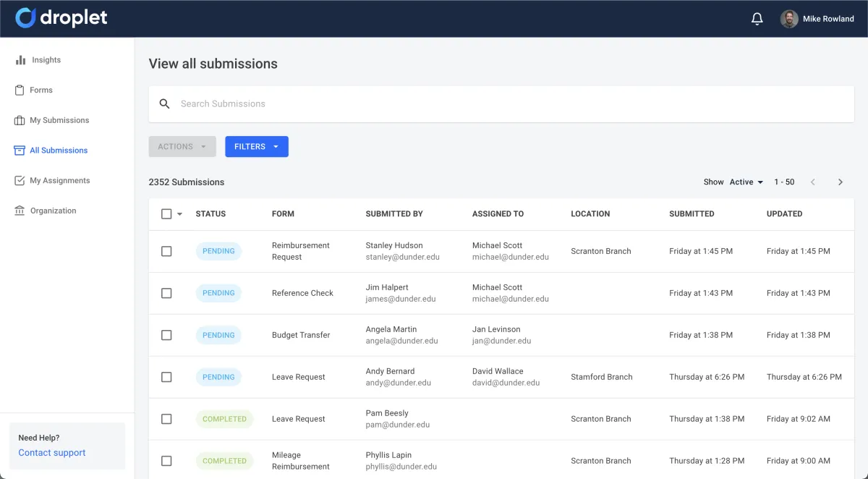The height and width of the screenshot is (479, 868).
Task: Open the Filters dropdown
Action: click(x=256, y=147)
